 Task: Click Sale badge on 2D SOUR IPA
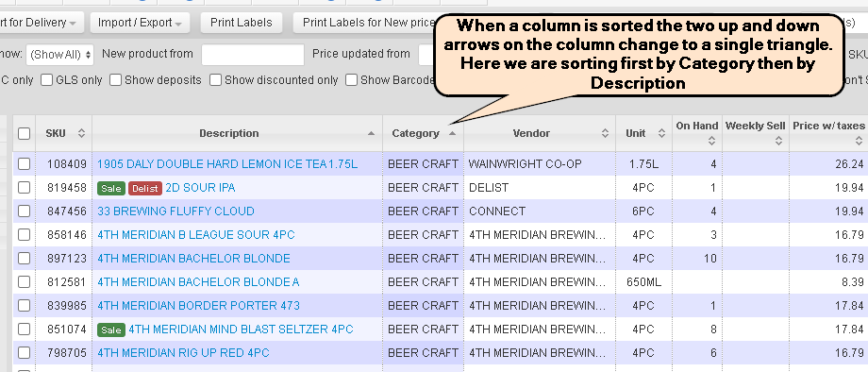(111, 188)
